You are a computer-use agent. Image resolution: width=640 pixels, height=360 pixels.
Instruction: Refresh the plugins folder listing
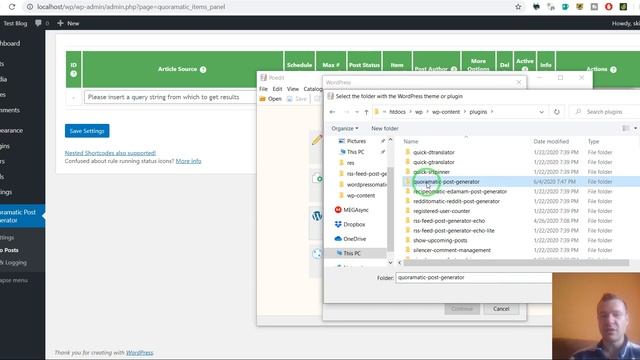tap(557, 112)
